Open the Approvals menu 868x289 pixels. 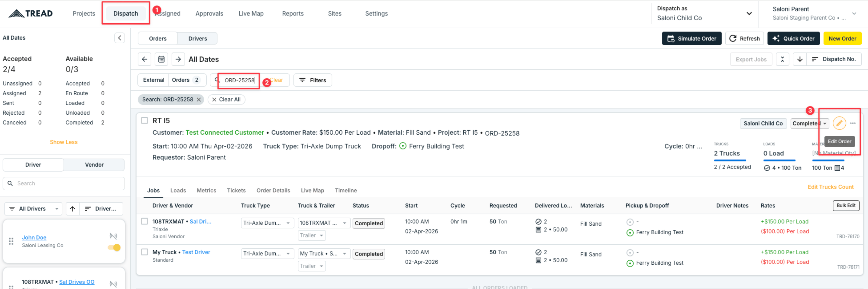[x=209, y=13]
